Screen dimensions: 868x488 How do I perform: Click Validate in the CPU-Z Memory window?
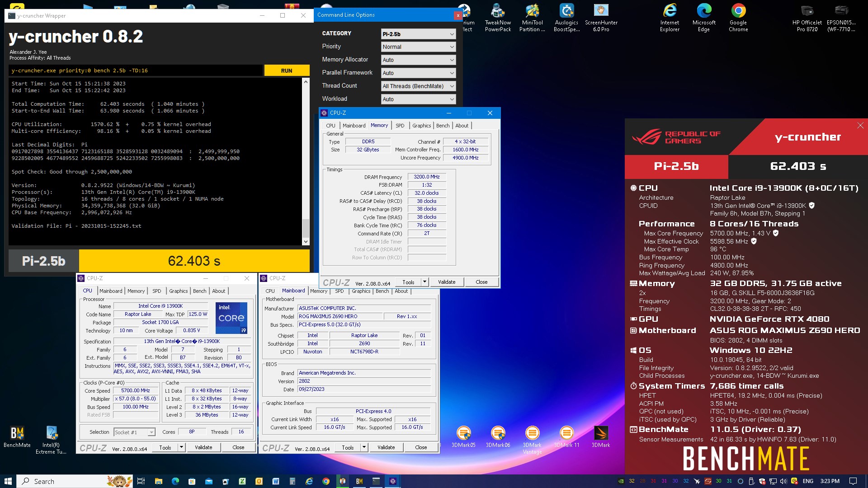(x=447, y=282)
